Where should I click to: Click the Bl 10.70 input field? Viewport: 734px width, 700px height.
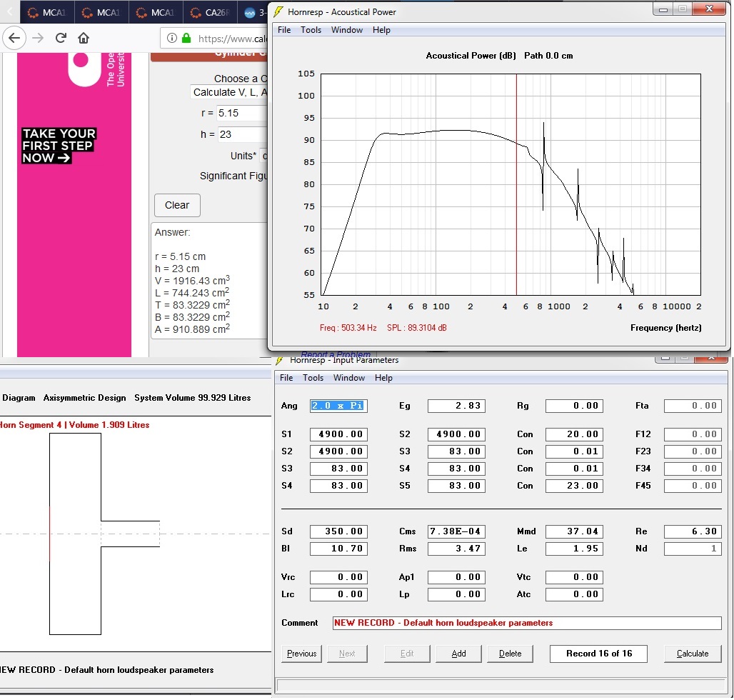coord(338,549)
